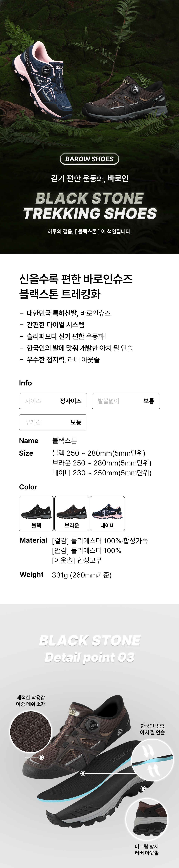The width and height of the screenshot is (179, 868).
Task: Click the BLACK STONE TREKKING SHOES headline
Action: point(90,206)
